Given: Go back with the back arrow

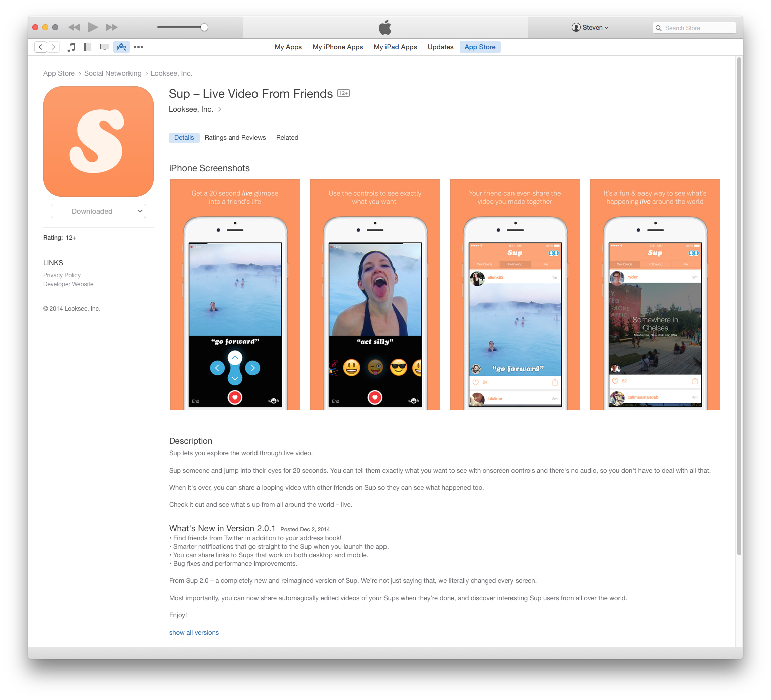Looking at the screenshot, I should point(41,47).
